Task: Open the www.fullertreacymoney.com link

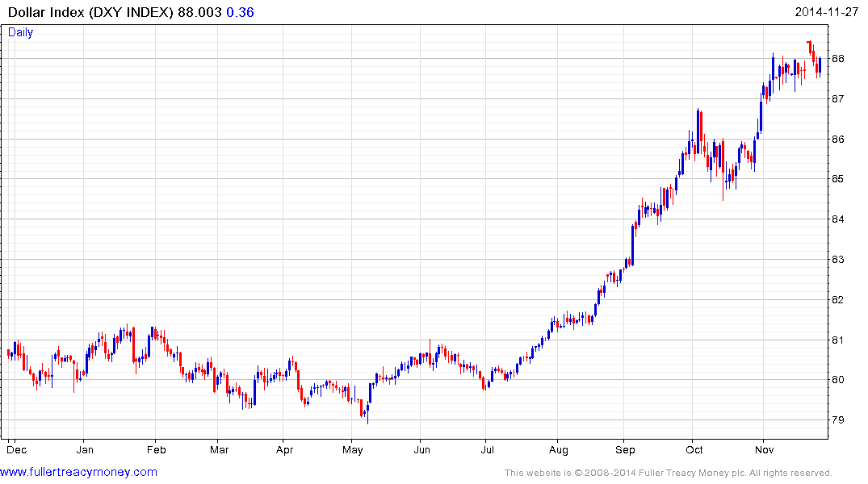Action: [x=78, y=472]
